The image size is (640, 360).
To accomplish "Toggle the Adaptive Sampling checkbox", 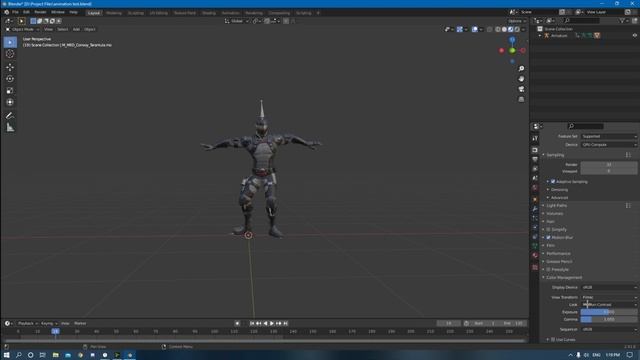I will click(x=553, y=181).
